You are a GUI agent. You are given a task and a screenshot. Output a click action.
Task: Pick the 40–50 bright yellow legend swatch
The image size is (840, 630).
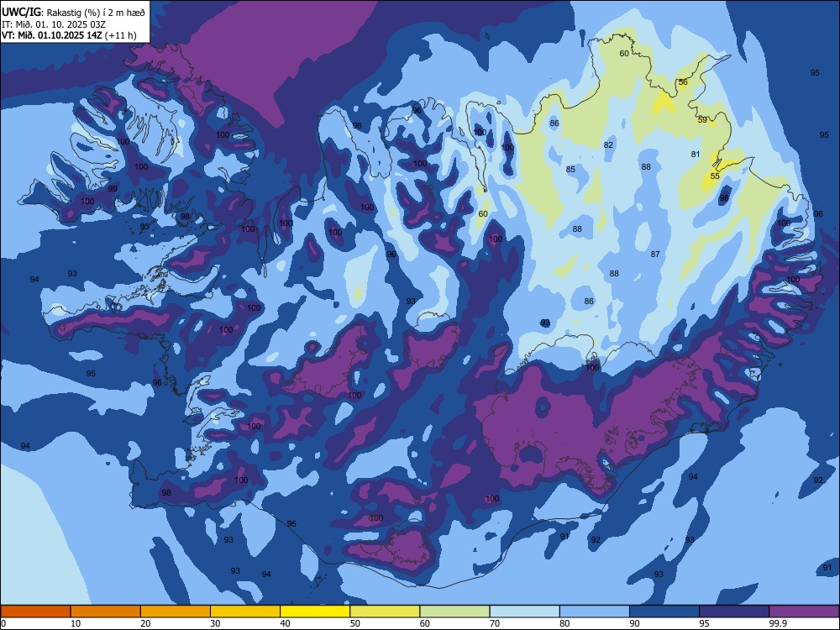pos(315,612)
